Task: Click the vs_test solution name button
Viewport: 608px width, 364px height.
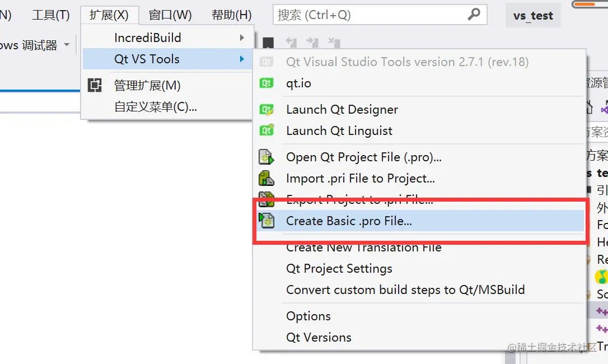Action: pos(533,16)
